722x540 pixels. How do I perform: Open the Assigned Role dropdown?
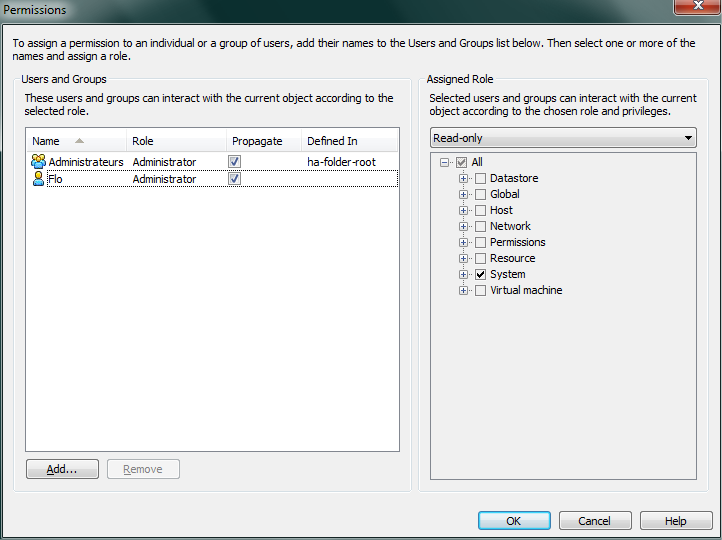(563, 138)
